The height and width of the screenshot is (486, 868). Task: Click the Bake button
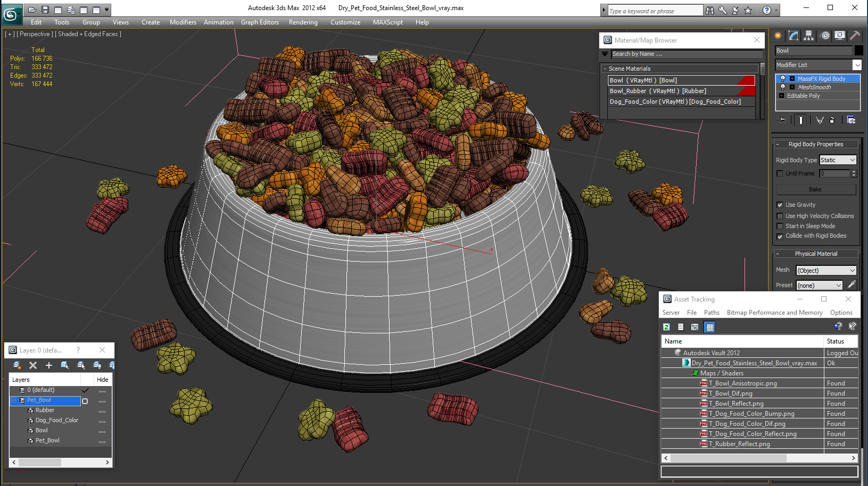(816, 189)
